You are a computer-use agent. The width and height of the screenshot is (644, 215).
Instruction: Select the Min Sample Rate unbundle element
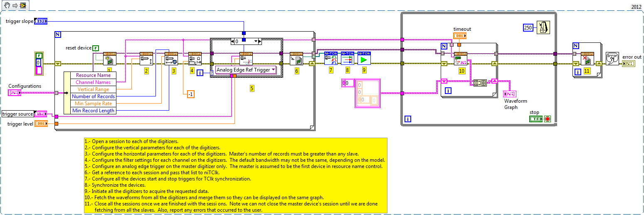93,104
